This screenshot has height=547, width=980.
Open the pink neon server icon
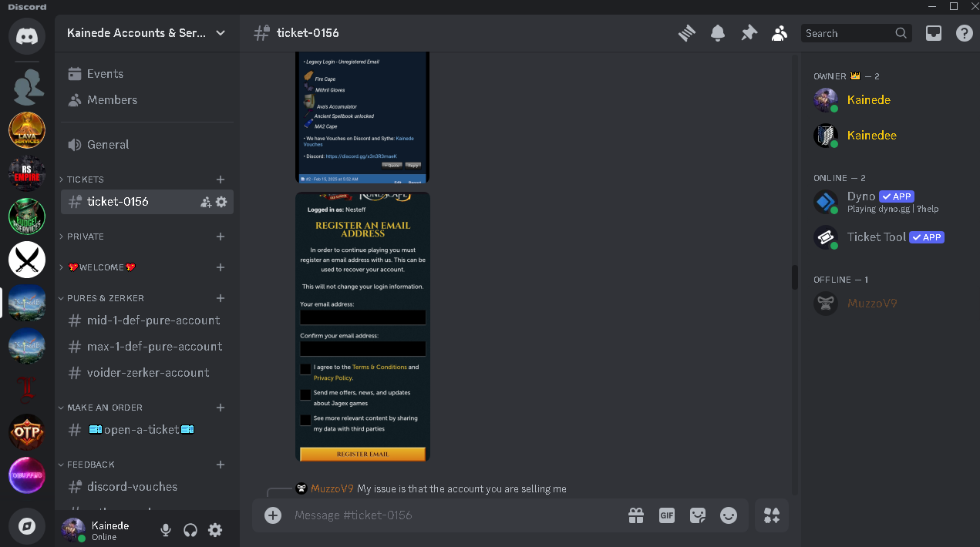pos(27,475)
